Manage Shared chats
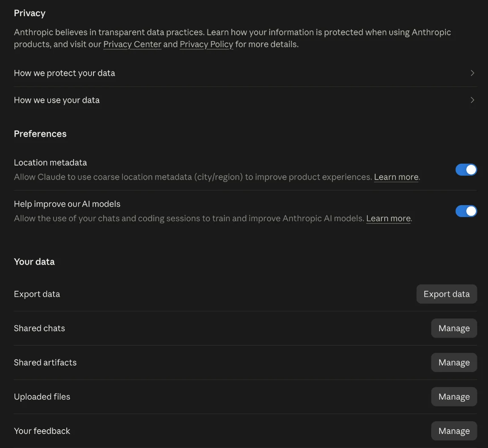Viewport: 488px width, 448px height. pyautogui.click(x=454, y=328)
